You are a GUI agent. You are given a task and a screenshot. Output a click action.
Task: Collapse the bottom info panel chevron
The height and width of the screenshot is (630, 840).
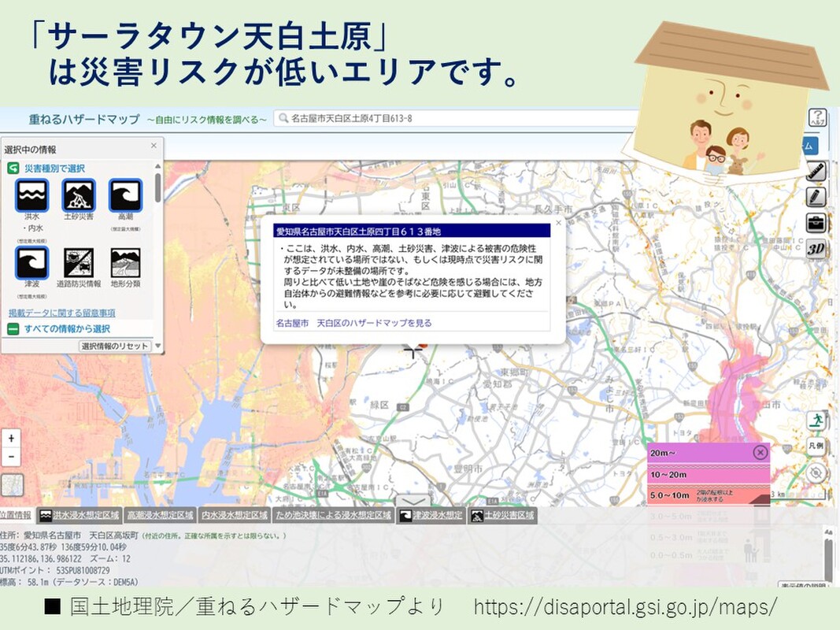[x=415, y=502]
